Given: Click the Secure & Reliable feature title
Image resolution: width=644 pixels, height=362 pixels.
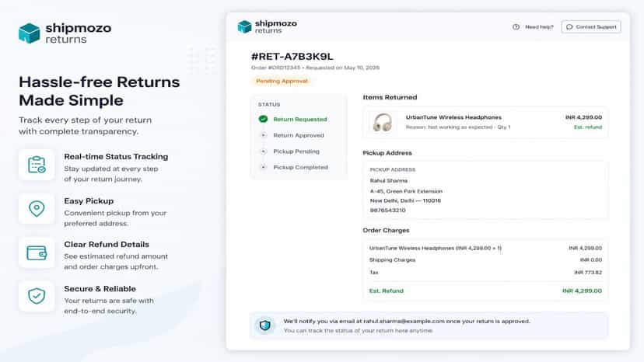Looking at the screenshot, I should [100, 288].
